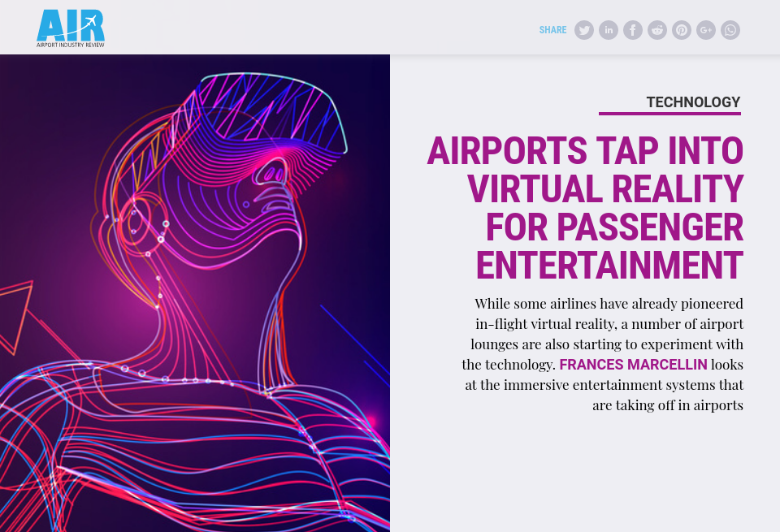Click the standfirst paragraph under the headline
Viewport: 780px width, 532px height.
pos(605,353)
